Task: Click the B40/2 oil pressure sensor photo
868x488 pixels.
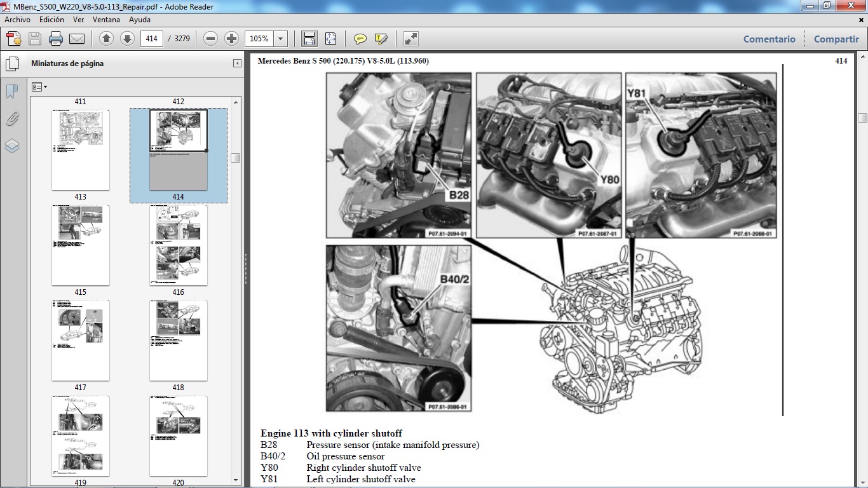Action: [399, 328]
